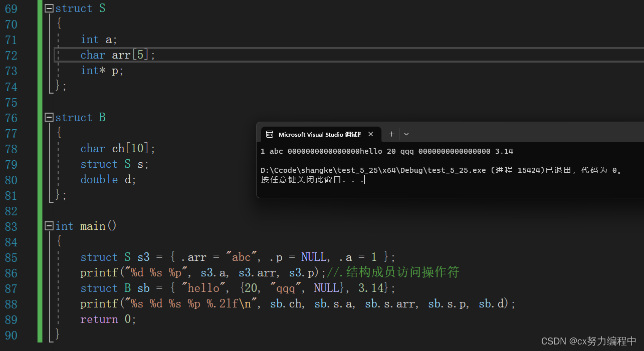Click inside the terminal at the blinking cursor
Image resolution: width=644 pixels, height=351 pixels.
pyautogui.click(x=364, y=179)
